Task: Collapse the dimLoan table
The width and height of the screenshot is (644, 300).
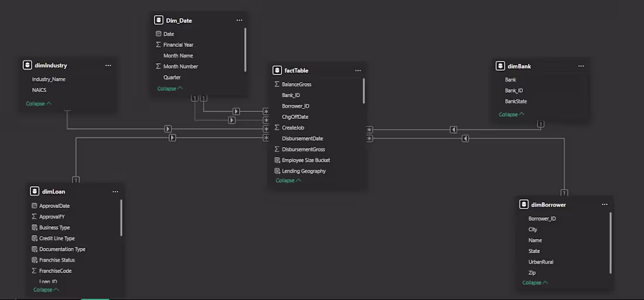Action: [46, 289]
